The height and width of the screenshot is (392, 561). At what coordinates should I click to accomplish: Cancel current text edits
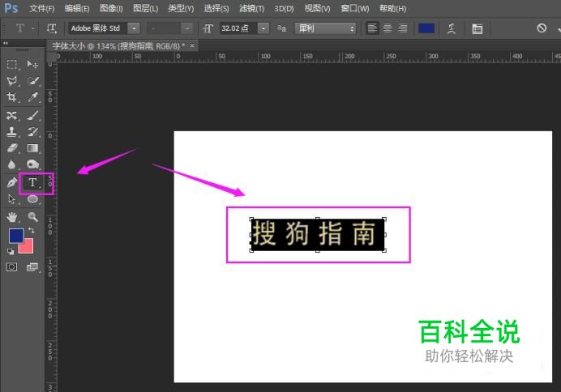[x=542, y=28]
